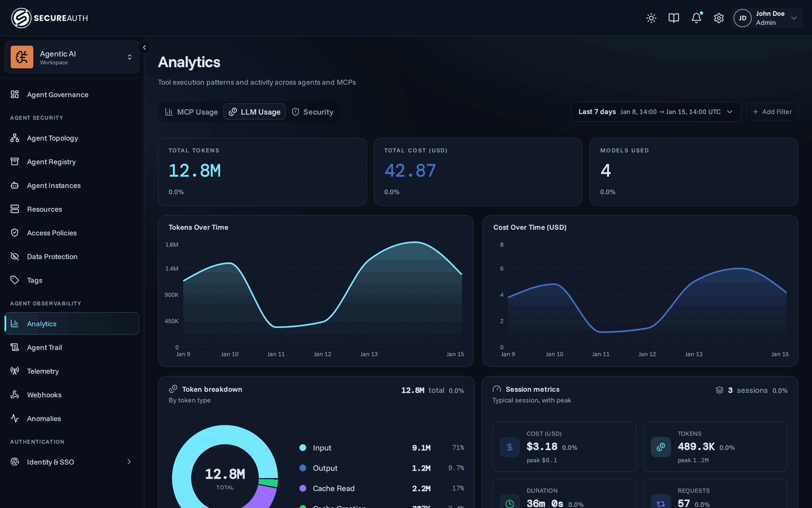Click the Agent Topology icon
This screenshot has width=812, height=508.
pos(15,138)
